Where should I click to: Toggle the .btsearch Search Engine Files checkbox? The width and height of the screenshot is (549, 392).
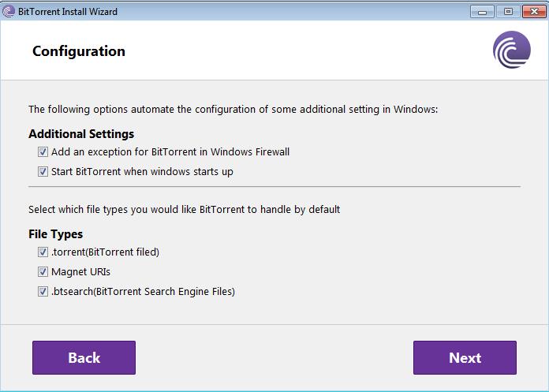pyautogui.click(x=43, y=291)
